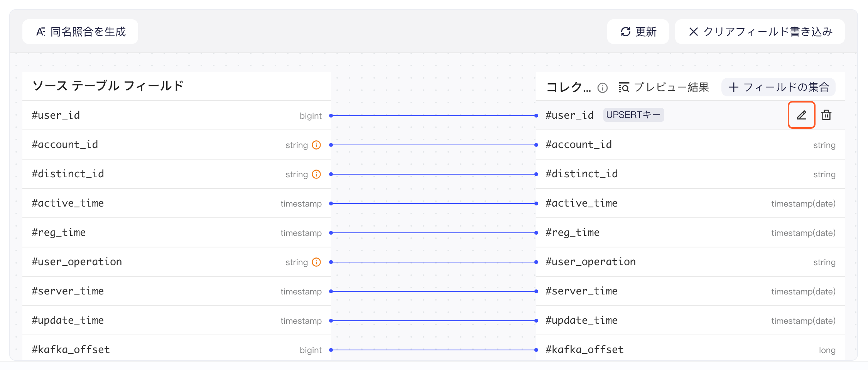The width and height of the screenshot is (868, 370).
Task: Select collection field #user_operation
Action: (691, 262)
